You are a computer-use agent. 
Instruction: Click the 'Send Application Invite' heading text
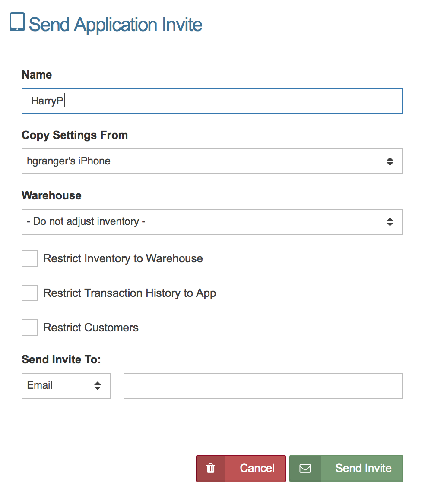116,24
